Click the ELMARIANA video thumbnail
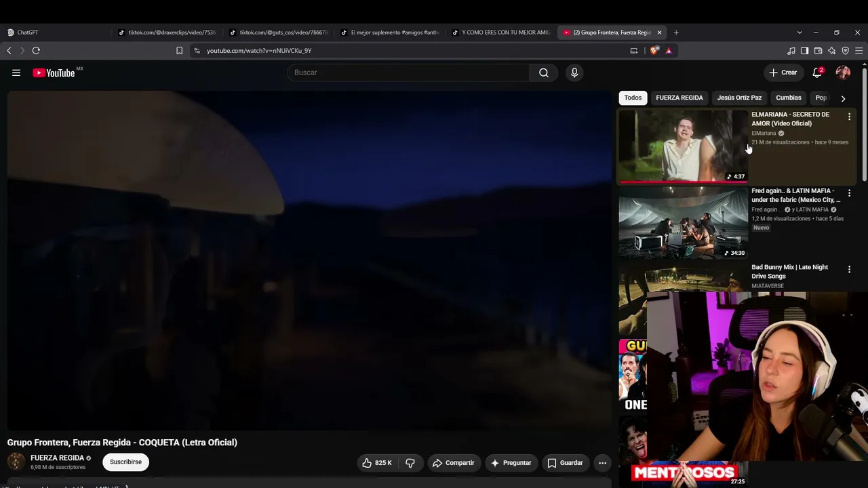The image size is (868, 488). [x=683, y=146]
